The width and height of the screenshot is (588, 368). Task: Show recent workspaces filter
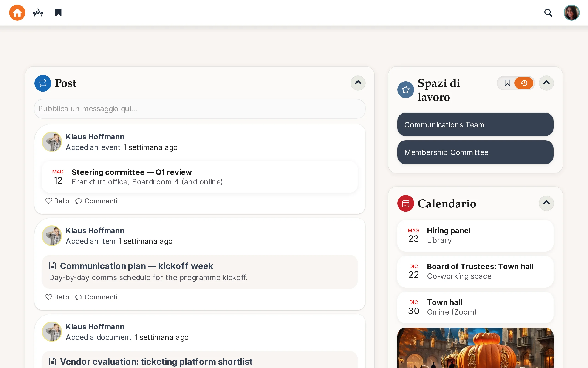click(x=524, y=83)
